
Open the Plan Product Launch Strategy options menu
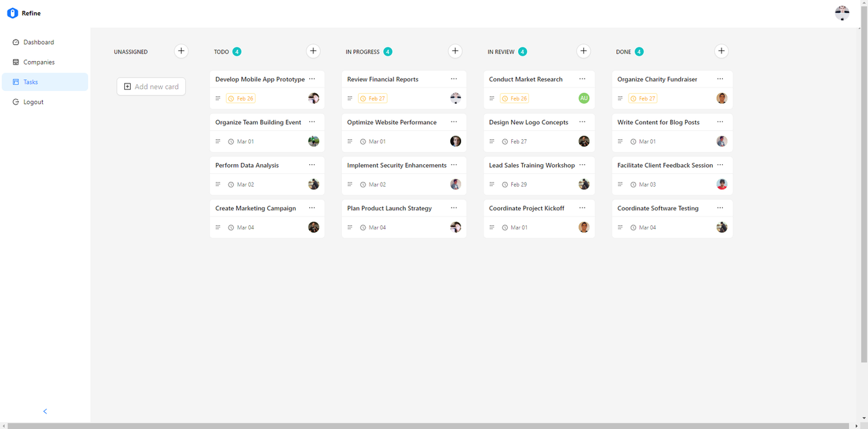point(454,208)
